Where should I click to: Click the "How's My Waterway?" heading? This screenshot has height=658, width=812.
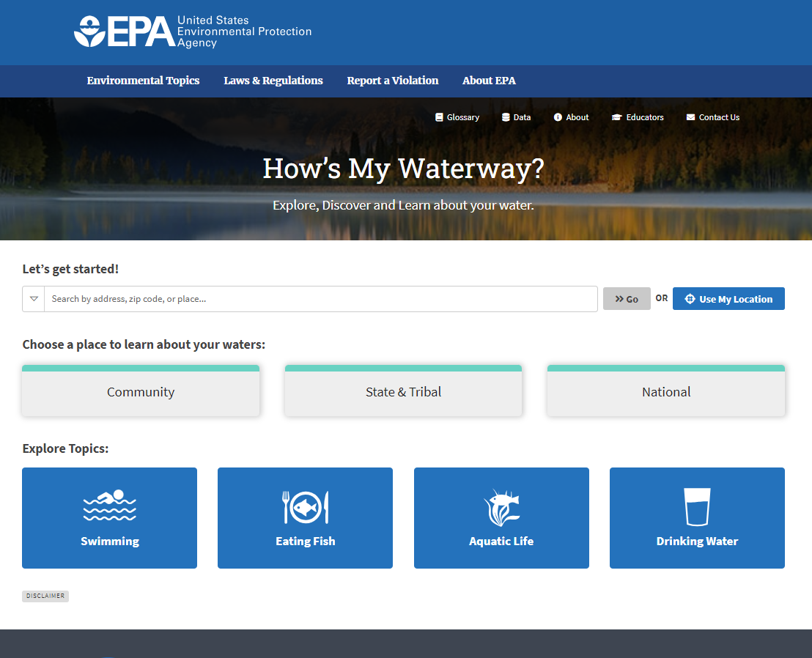point(403,169)
